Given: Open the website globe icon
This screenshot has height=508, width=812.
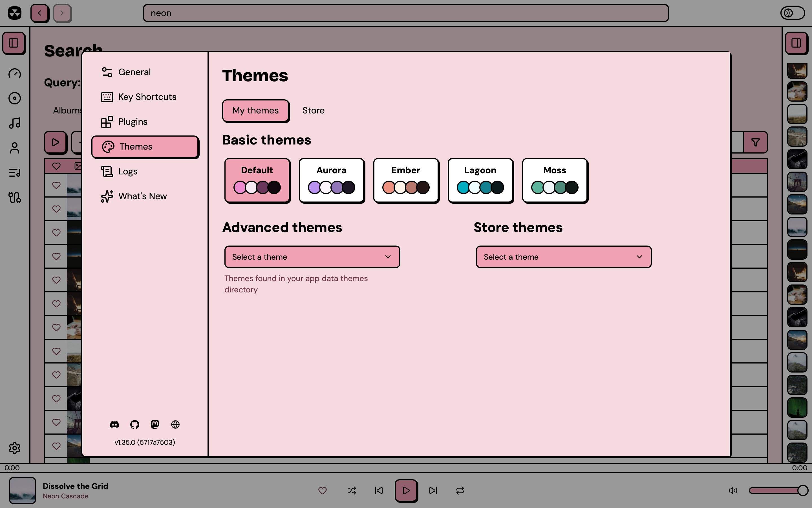Looking at the screenshot, I should click(x=175, y=424).
